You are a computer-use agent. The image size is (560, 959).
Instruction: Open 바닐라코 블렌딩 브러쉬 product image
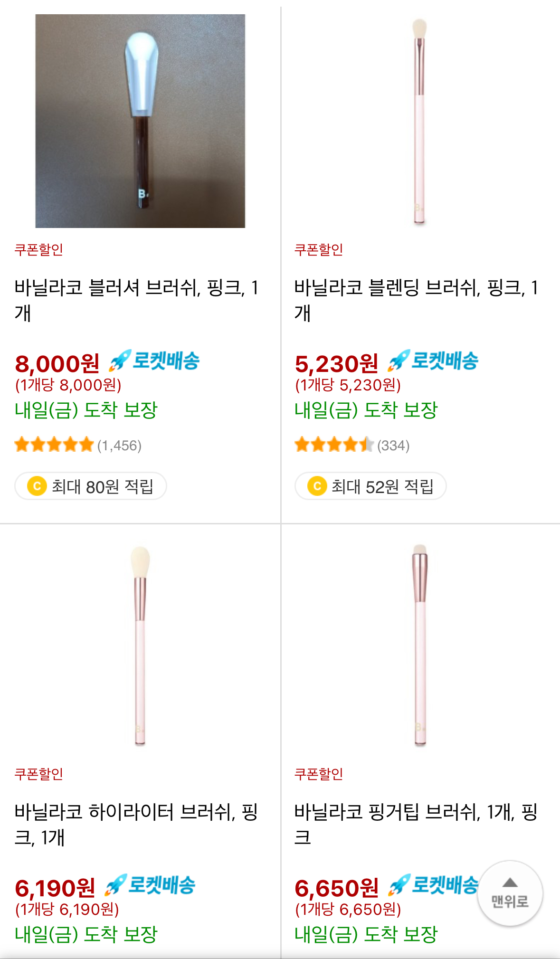(419, 121)
